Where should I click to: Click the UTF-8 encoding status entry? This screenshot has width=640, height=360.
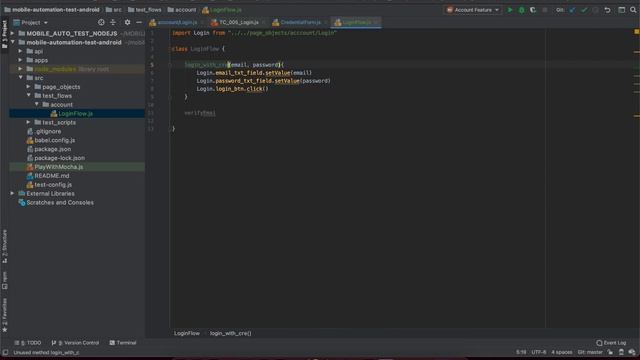[539, 352]
